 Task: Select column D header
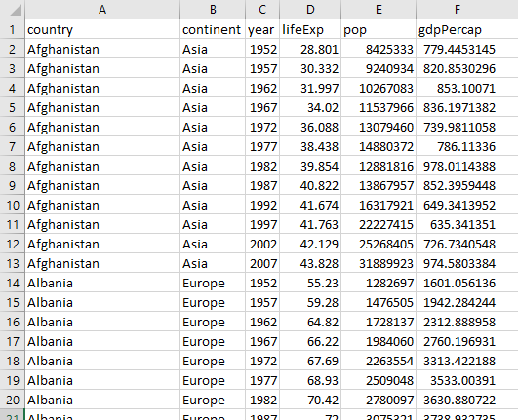point(310,9)
